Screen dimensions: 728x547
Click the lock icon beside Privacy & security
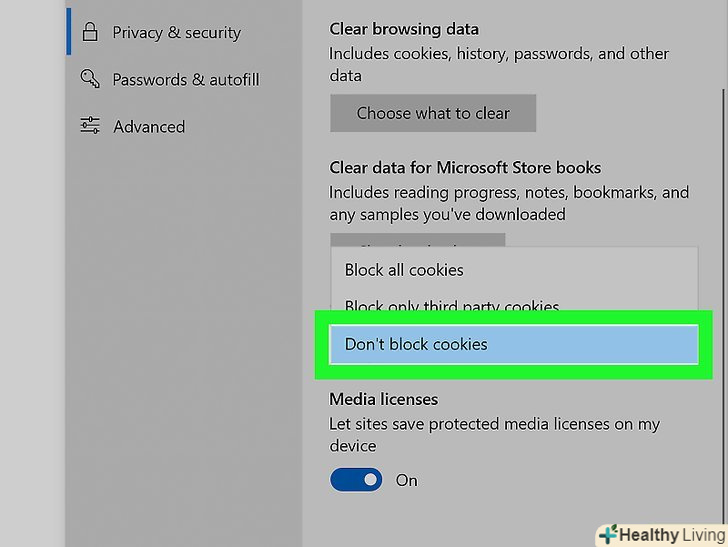(x=90, y=32)
